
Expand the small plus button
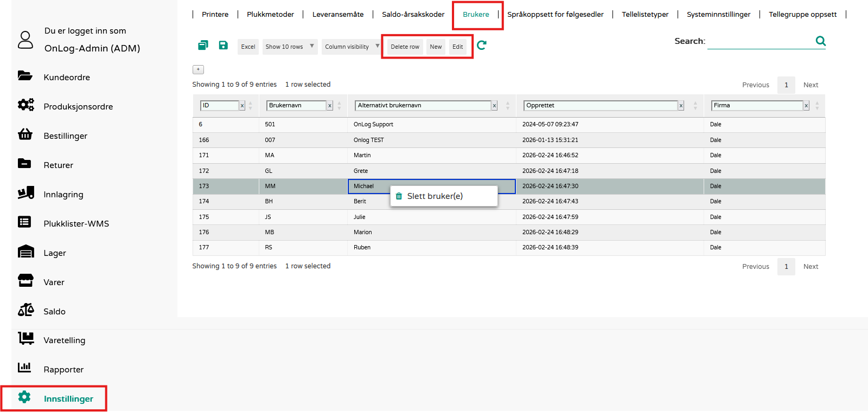click(x=198, y=69)
